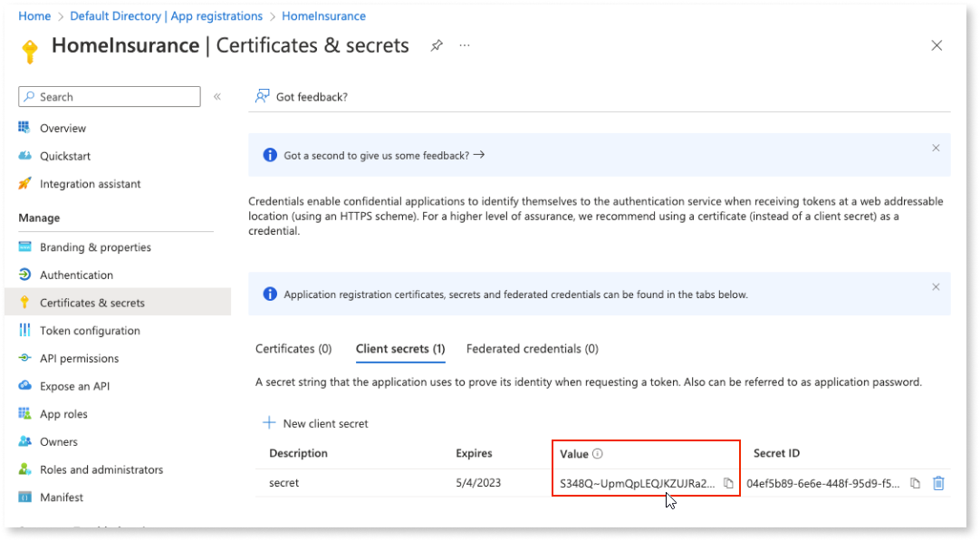Viewport: 980px width, 541px height.
Task: Click the Got feedback person icon
Action: 262,96
